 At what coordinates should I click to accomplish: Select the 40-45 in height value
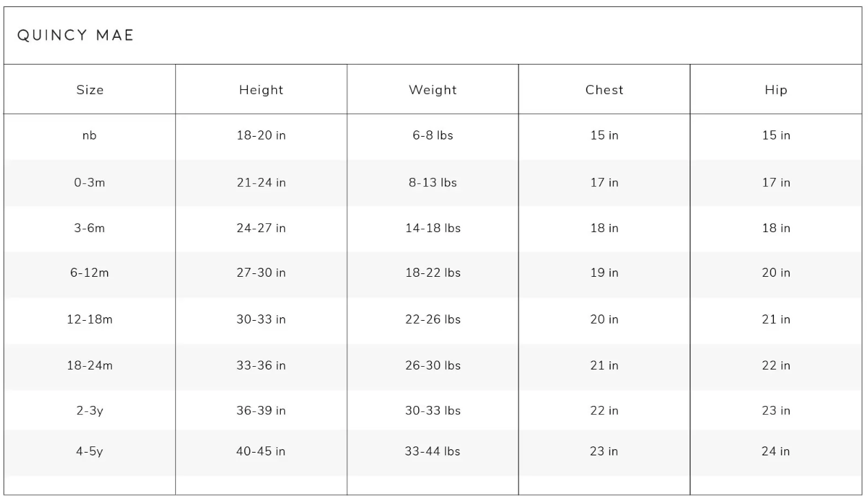(x=261, y=451)
